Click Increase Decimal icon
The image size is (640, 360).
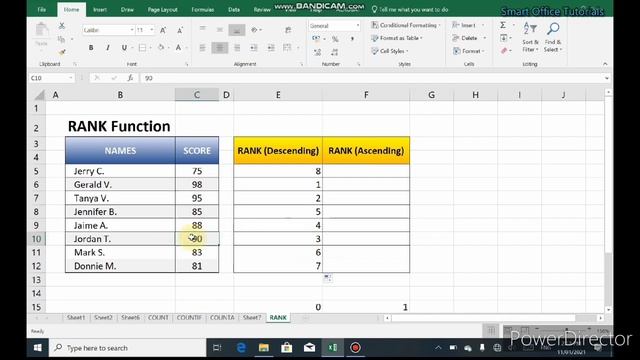pyautogui.click(x=318, y=52)
